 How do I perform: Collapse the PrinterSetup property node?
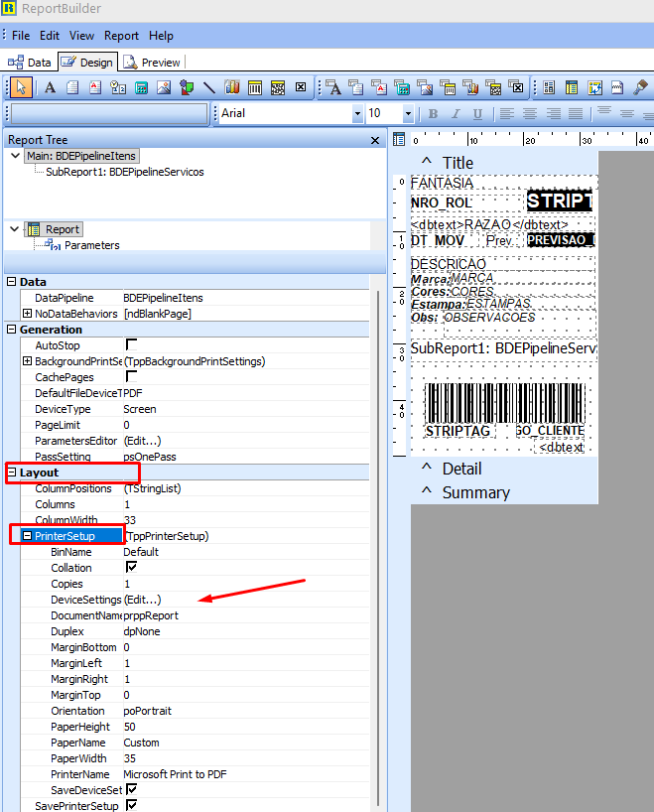27,536
